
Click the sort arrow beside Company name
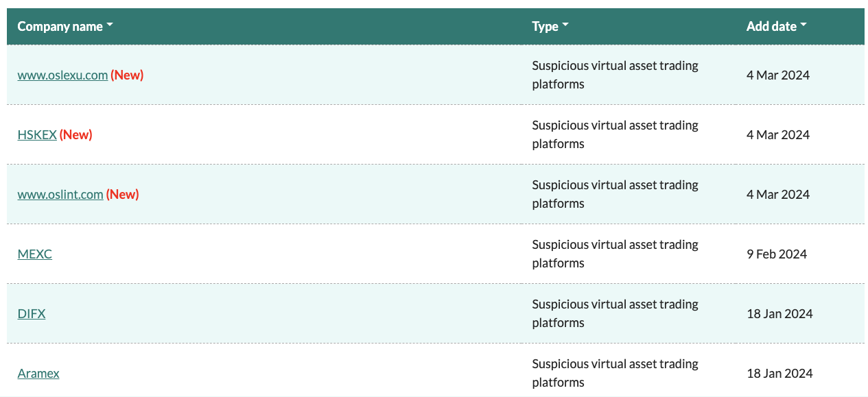[110, 26]
